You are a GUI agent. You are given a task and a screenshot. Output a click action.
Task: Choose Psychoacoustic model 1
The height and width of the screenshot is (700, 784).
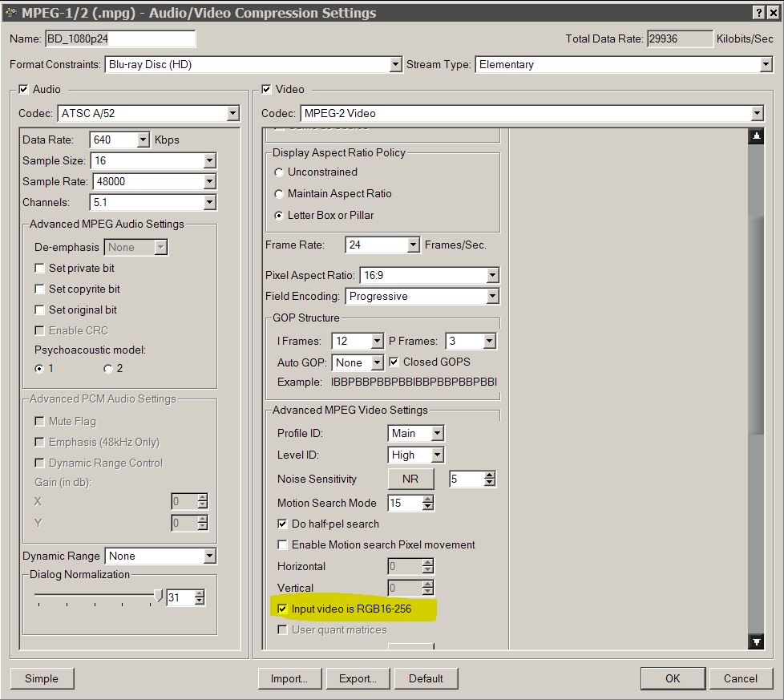(39, 369)
